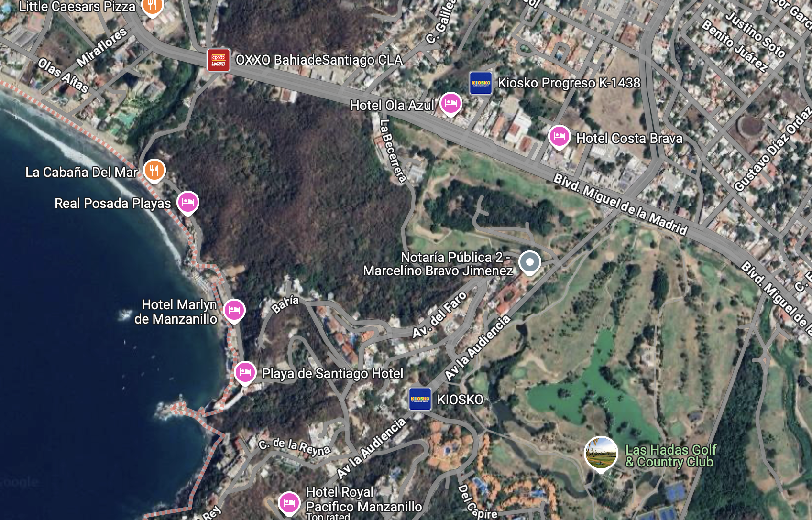Click the KIOSKO store icon near Av la Audiencia
This screenshot has height=520, width=812.
pyautogui.click(x=420, y=399)
